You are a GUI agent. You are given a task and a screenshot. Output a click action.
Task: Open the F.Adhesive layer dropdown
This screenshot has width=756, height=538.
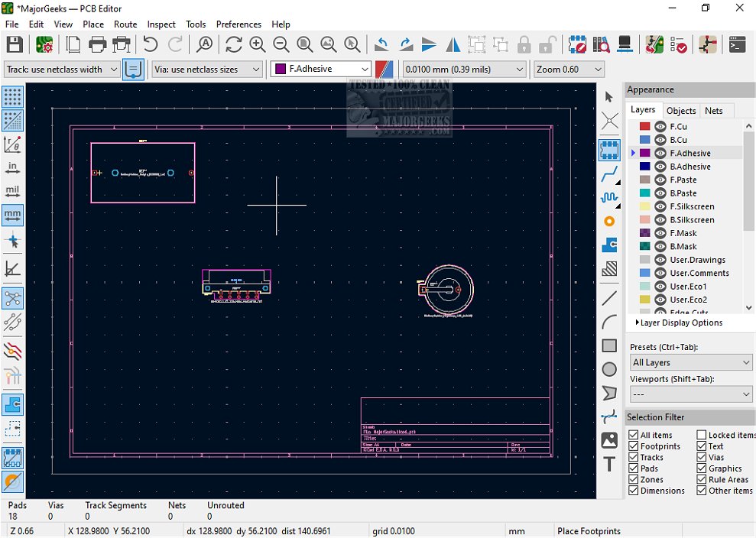pos(320,69)
